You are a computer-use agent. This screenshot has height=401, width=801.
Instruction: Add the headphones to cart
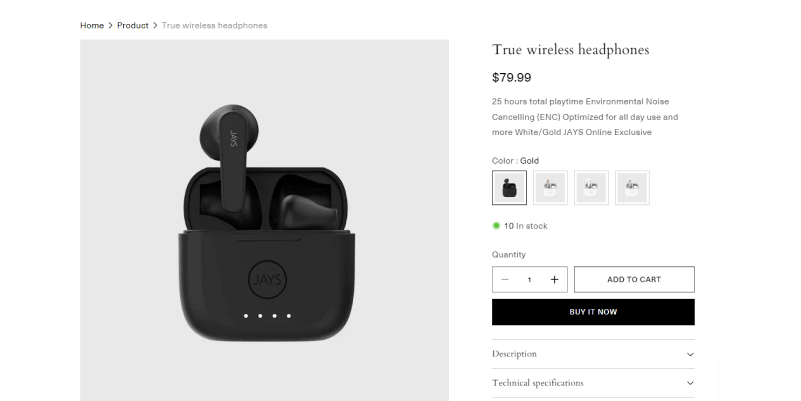tap(634, 279)
